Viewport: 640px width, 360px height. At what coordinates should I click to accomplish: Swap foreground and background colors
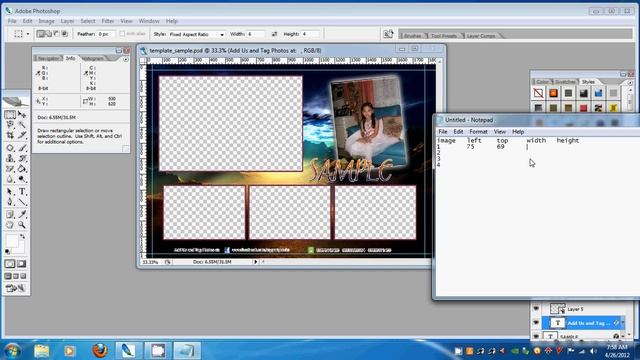[x=22, y=236]
